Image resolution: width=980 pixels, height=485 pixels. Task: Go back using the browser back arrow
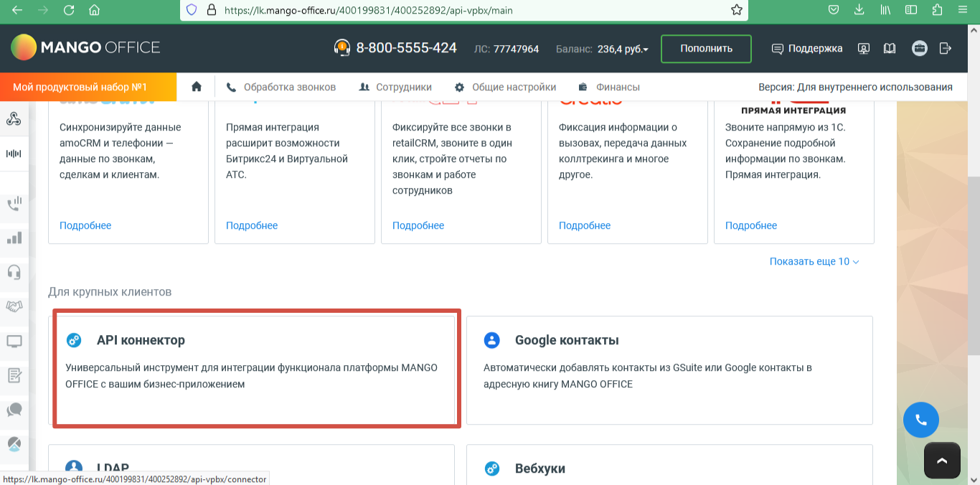point(17,11)
